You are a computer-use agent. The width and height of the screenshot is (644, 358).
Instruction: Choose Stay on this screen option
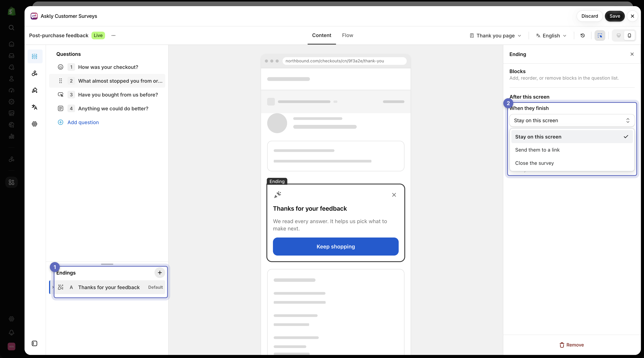[572, 137]
